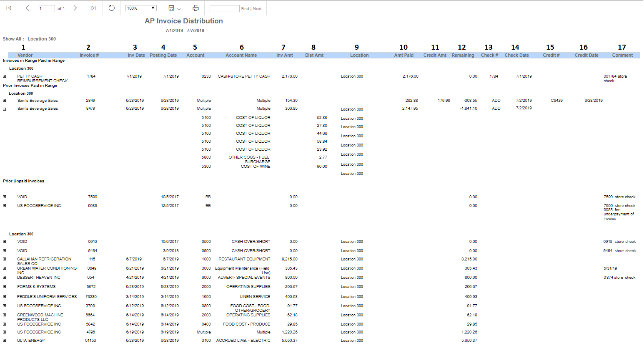Expand VOID invoice 7590 row
The image size is (644, 346).
tap(4, 197)
